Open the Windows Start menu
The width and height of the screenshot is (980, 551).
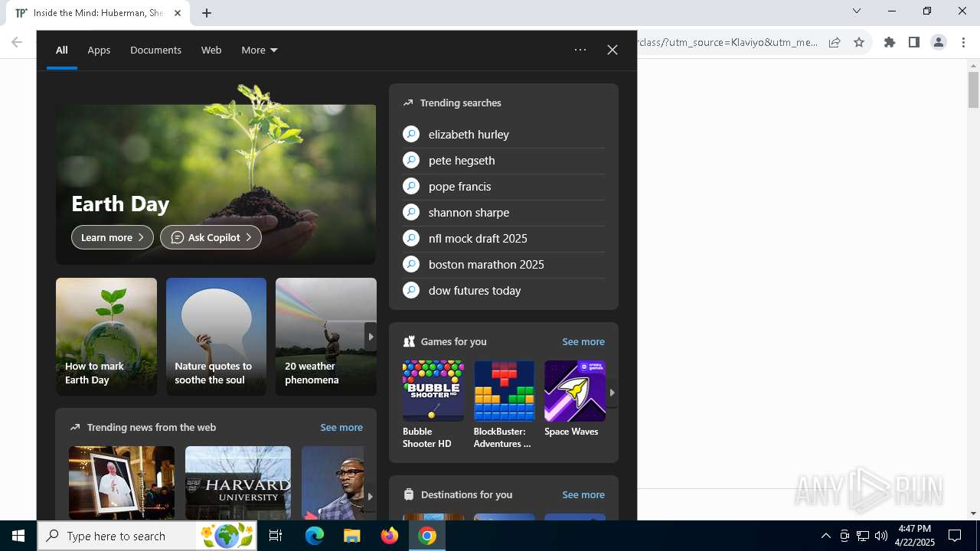coord(18,536)
